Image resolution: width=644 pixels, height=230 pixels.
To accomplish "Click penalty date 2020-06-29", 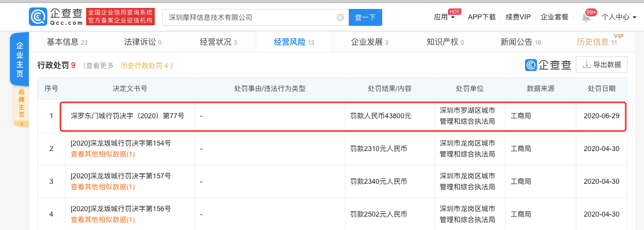I will [x=601, y=116].
